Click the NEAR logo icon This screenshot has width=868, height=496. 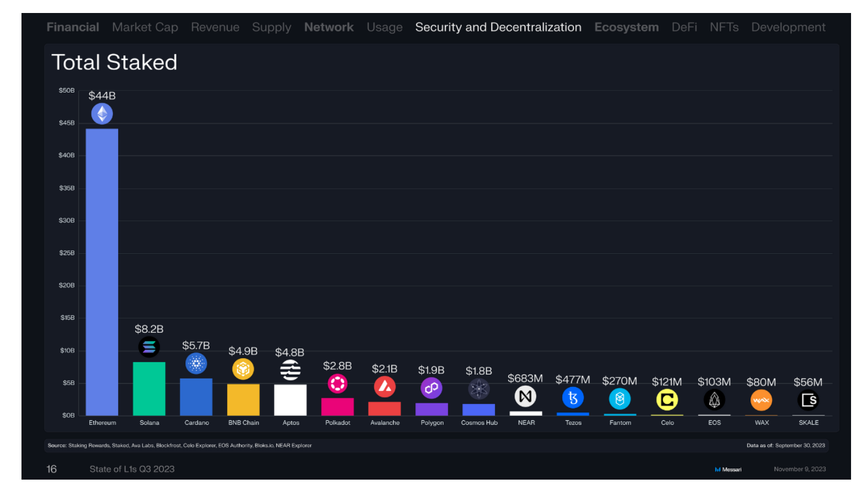pos(526,397)
